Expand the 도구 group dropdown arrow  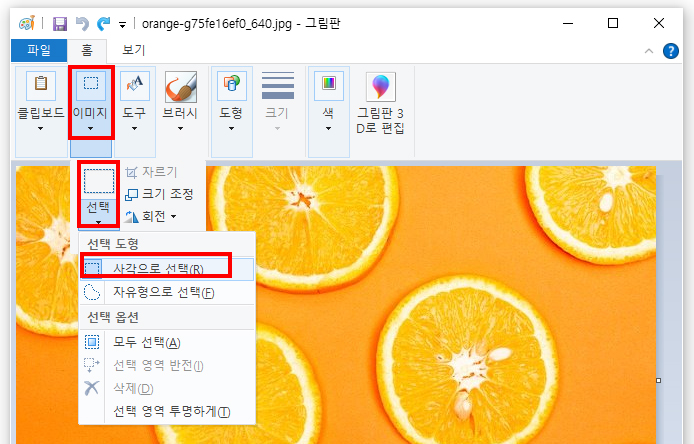[x=135, y=128]
